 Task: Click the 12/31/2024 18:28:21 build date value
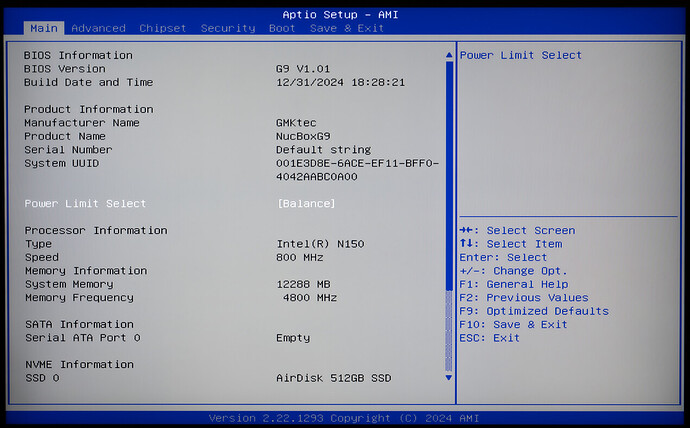(341, 82)
